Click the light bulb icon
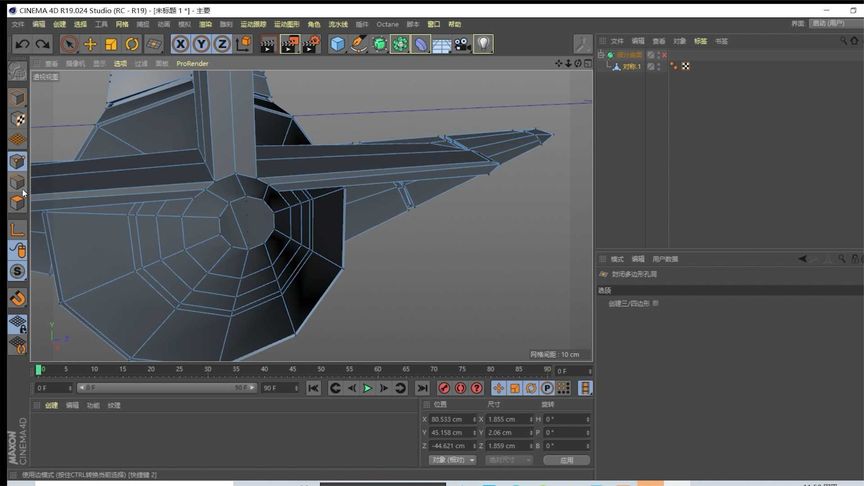The width and height of the screenshot is (864, 486). click(x=483, y=44)
